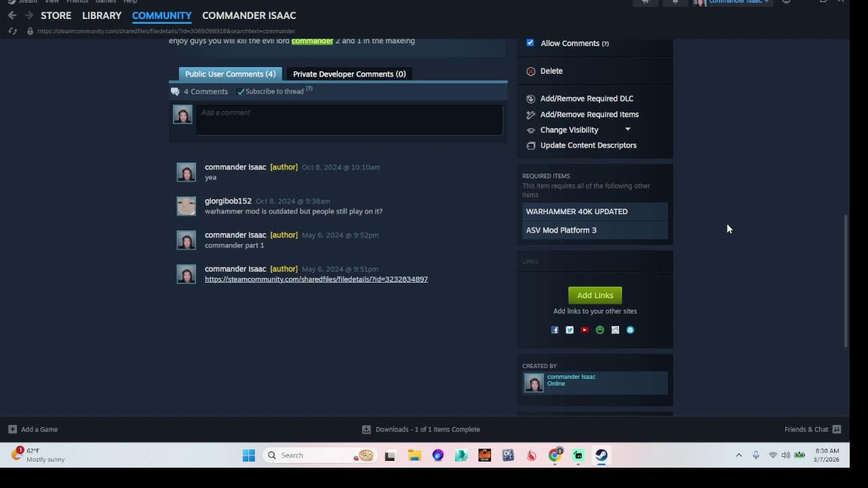868x488 pixels.
Task: Open the LIBRARY section
Action: coord(102,15)
